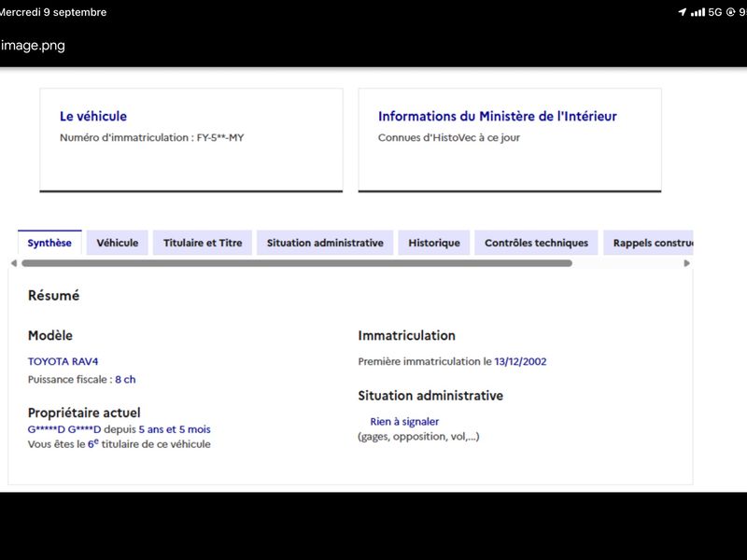Click the Informations du Ministère de l'Intérieur card

point(510,139)
